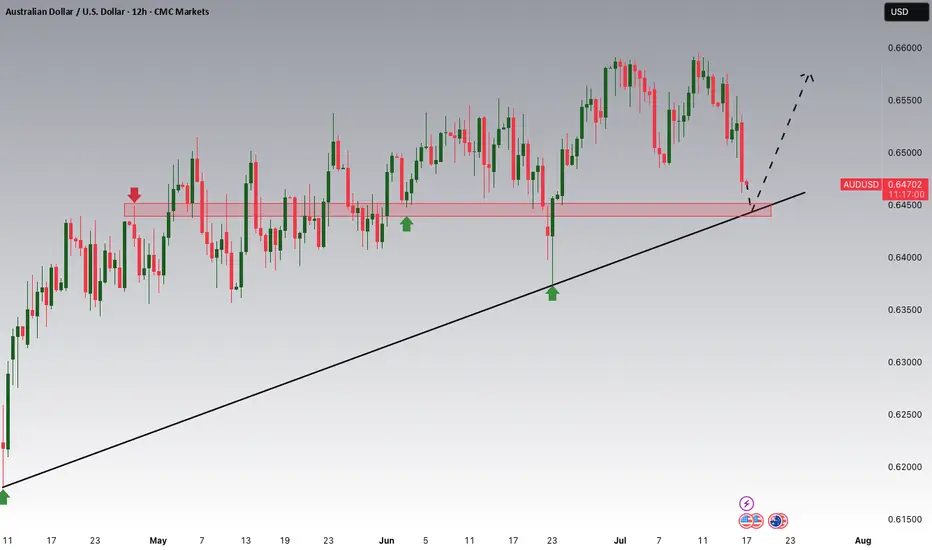
Task: Click the Aug label on time axis
Action: (863, 540)
